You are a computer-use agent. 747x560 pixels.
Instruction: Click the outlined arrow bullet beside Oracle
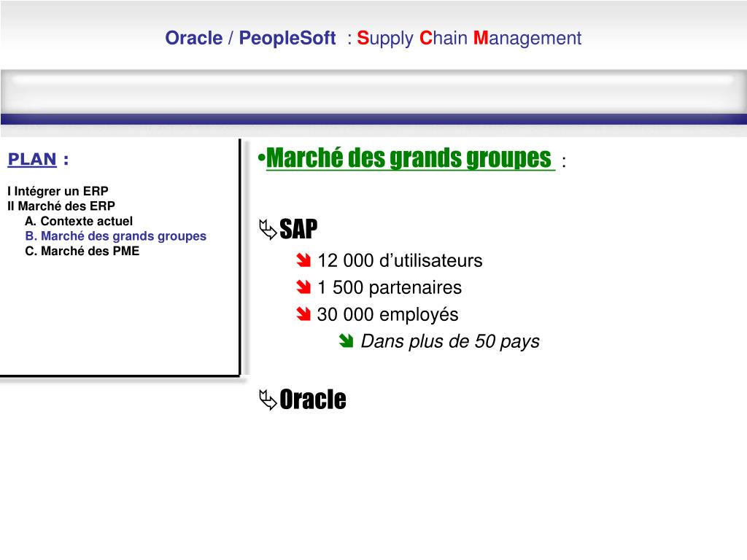point(268,400)
